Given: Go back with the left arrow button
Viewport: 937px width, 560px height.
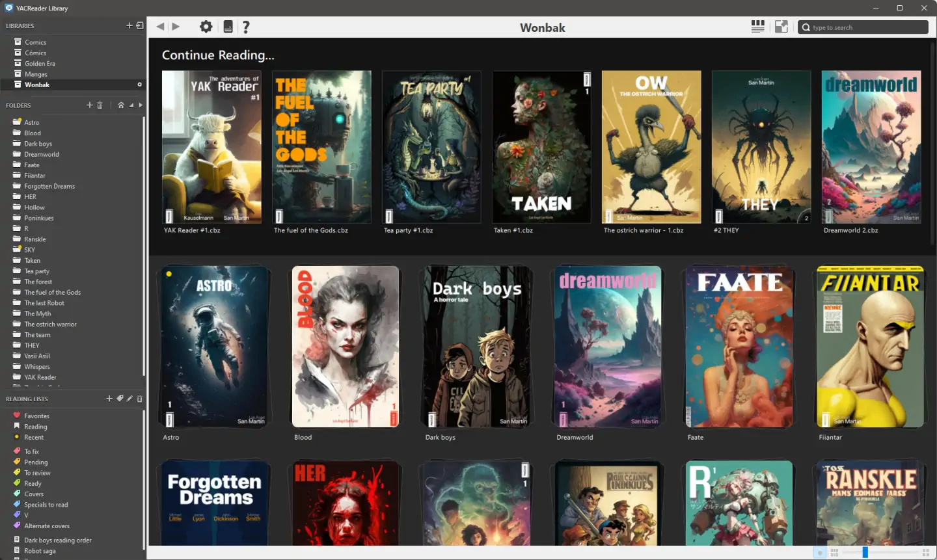Looking at the screenshot, I should [160, 27].
